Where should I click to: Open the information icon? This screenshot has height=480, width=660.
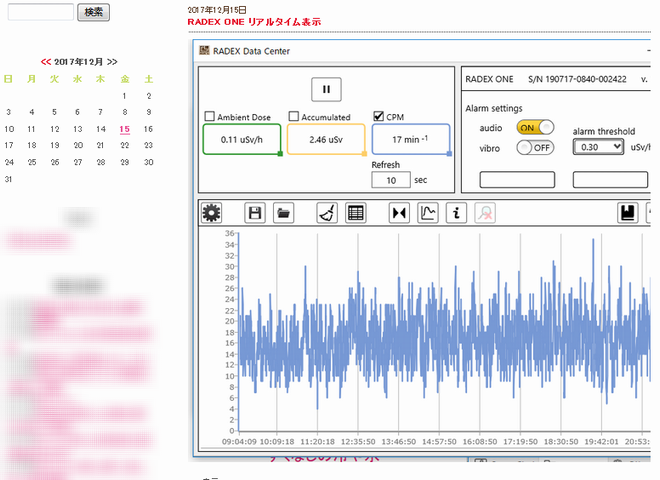[x=456, y=213]
